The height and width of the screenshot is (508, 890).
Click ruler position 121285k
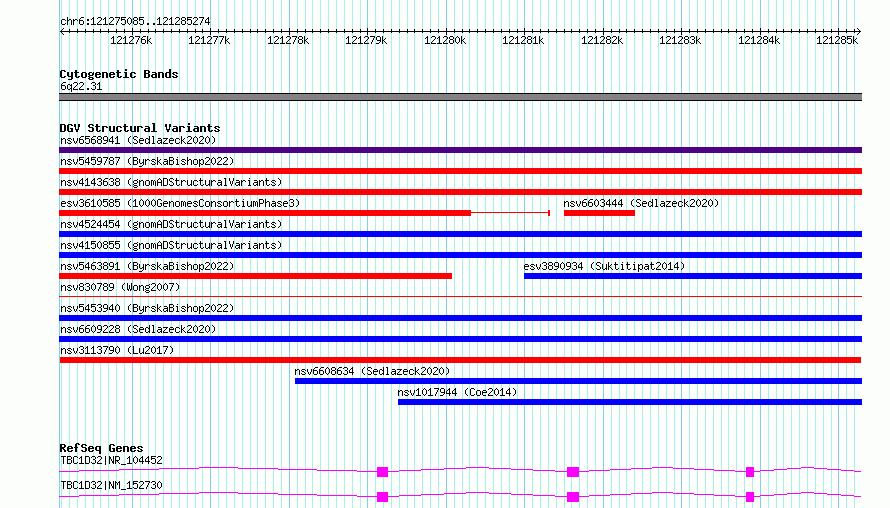pyautogui.click(x=838, y=40)
